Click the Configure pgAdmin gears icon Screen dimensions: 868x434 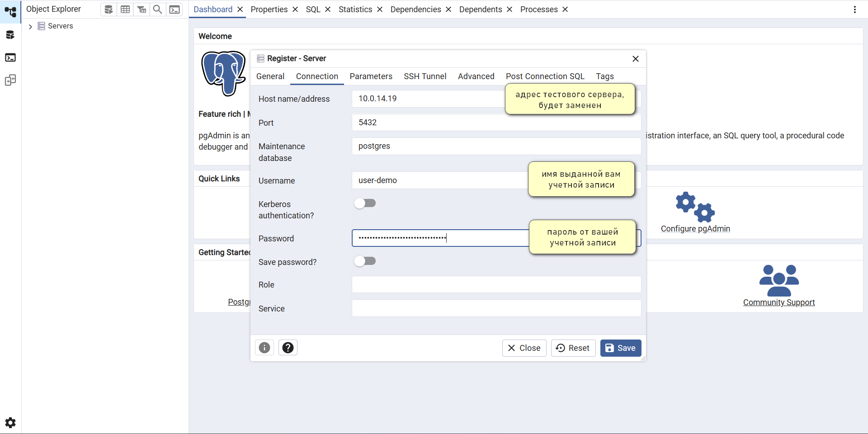[x=695, y=207]
